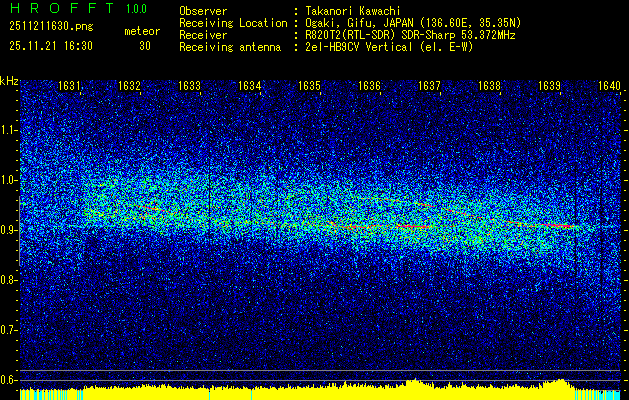629x400 pixels.
Task: Click the yellow signal level peak near 1639
Action: tap(561, 383)
